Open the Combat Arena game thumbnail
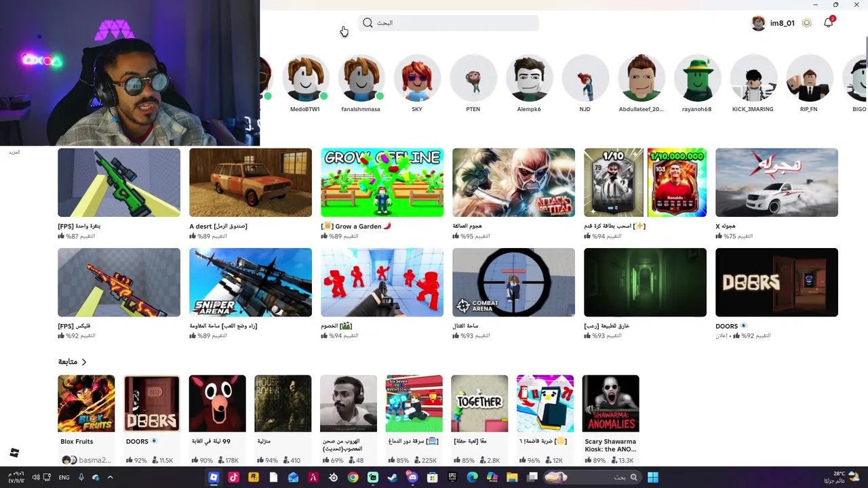The width and height of the screenshot is (868, 488). click(513, 282)
